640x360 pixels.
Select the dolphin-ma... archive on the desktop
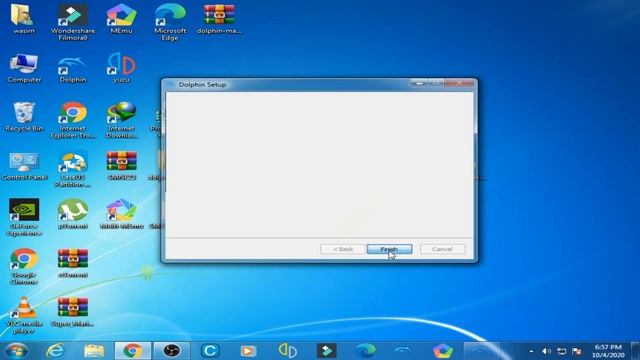pos(219,19)
